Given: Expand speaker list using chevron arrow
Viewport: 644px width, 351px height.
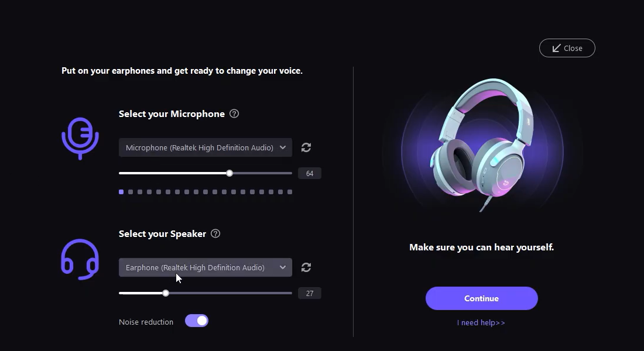Looking at the screenshot, I should [283, 267].
